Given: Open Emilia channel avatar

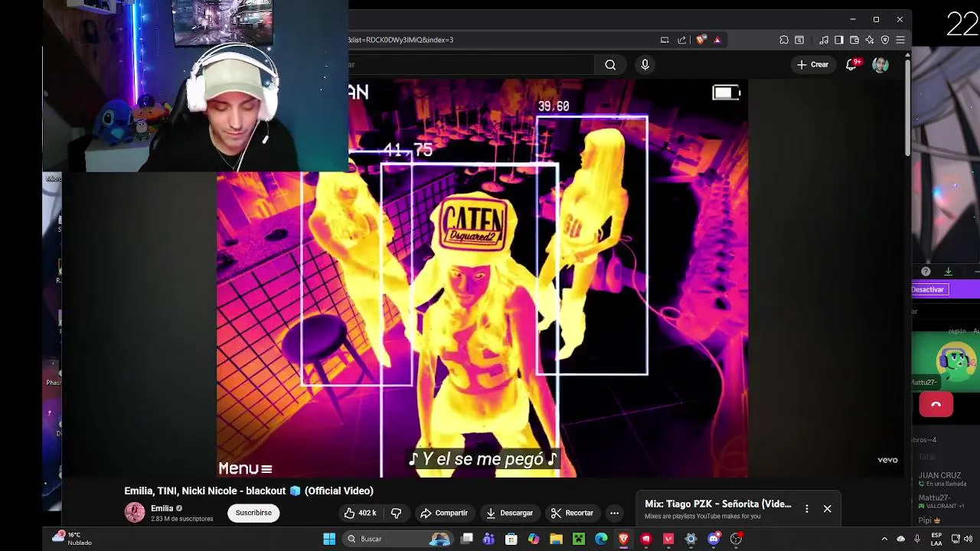Looking at the screenshot, I should (135, 513).
